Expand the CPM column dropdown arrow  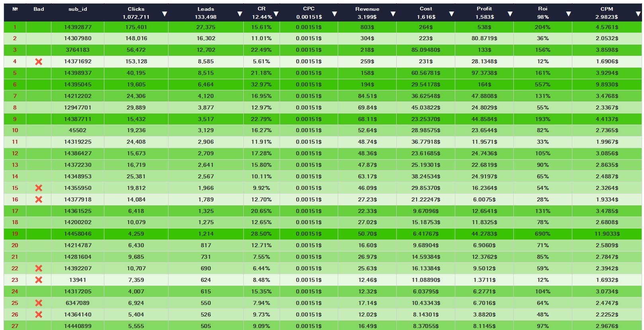click(x=638, y=14)
